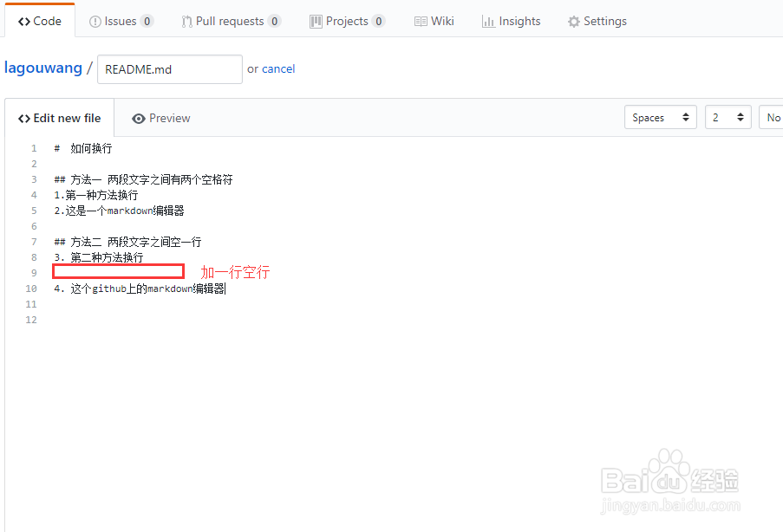Image resolution: width=783 pixels, height=532 pixels.
Task: Go to the lagouwang repository link
Action: coord(43,68)
